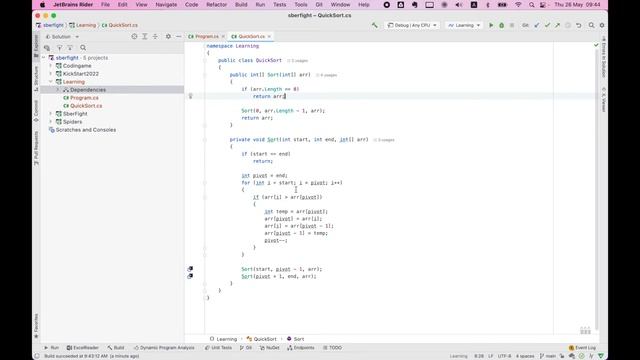Start debugging with the green bug icon
The height and width of the screenshot is (360, 640).
tap(502, 25)
